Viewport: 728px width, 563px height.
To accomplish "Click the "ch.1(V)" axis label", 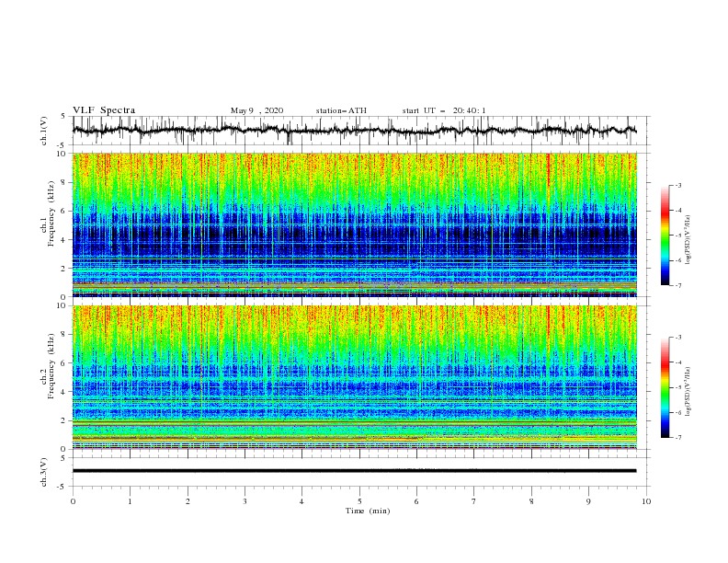I will pos(44,131).
